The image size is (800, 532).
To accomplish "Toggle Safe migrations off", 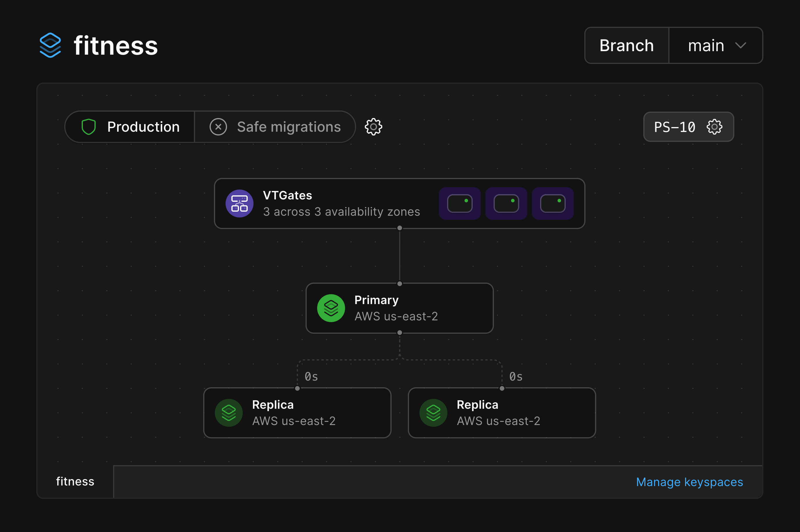I will (218, 126).
